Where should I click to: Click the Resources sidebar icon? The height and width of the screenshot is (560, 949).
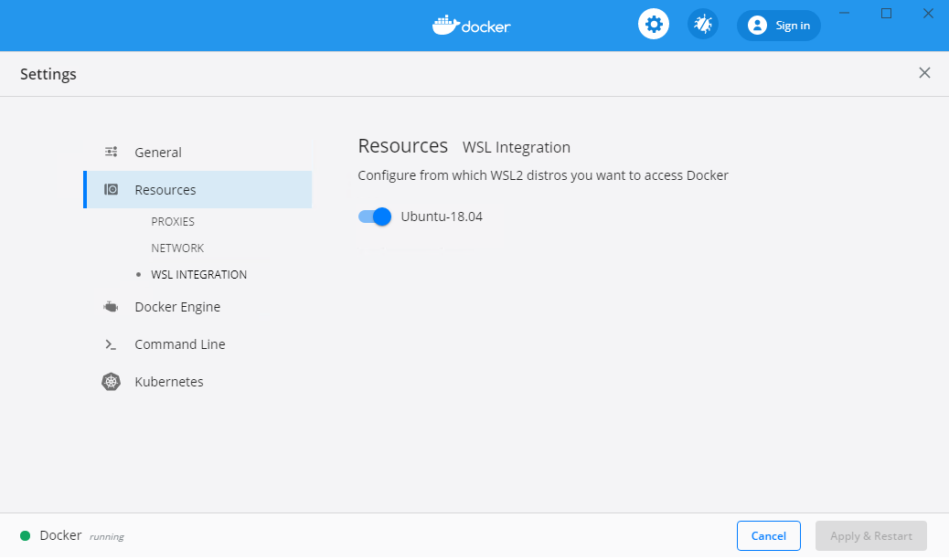[111, 189]
